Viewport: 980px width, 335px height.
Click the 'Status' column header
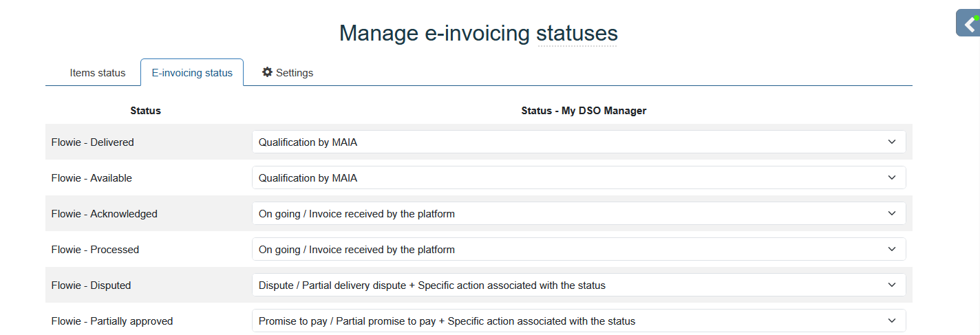coord(145,111)
